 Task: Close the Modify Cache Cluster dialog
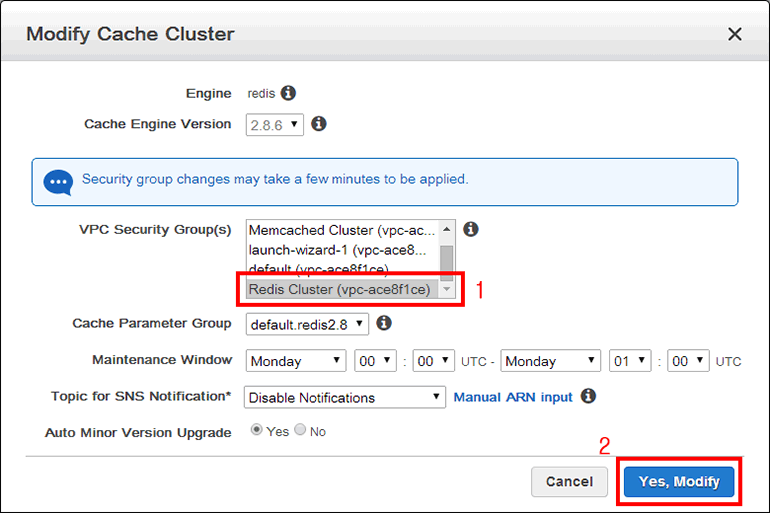coord(735,34)
